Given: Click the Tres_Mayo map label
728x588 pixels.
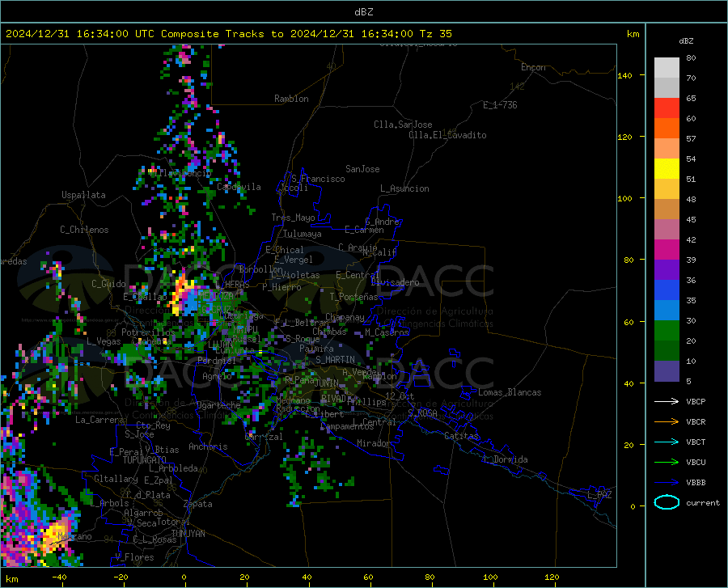Looking at the screenshot, I should (x=293, y=218).
